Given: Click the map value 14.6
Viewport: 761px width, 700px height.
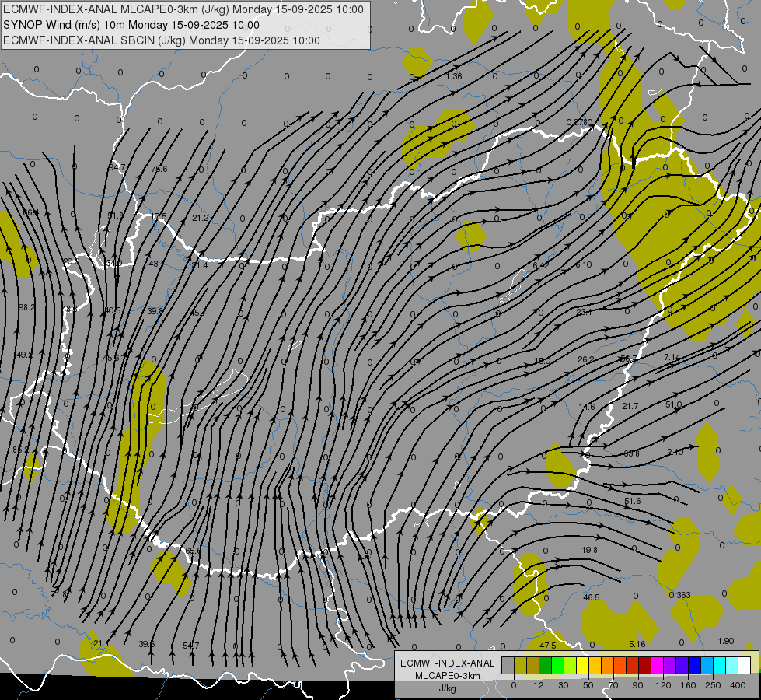Looking at the screenshot, I should (587, 407).
